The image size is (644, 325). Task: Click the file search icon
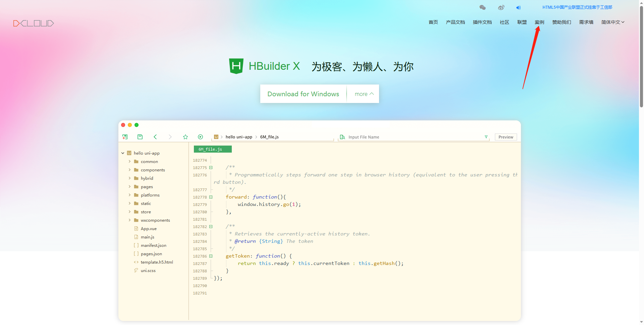click(342, 137)
